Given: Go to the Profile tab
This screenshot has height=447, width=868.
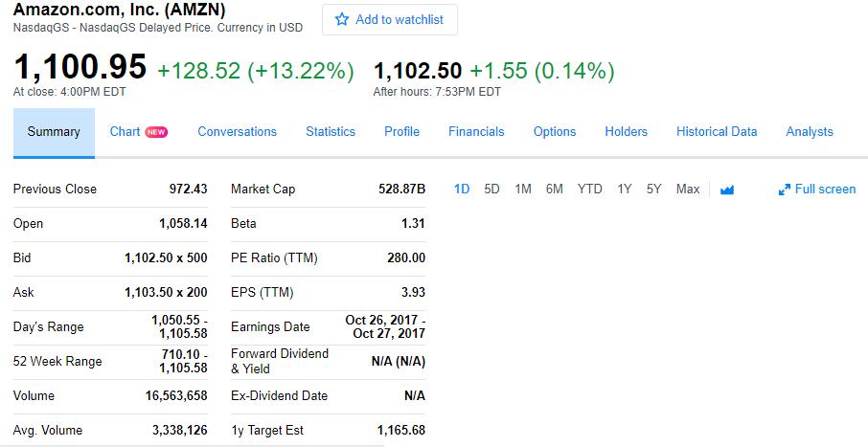Looking at the screenshot, I should click(x=401, y=132).
